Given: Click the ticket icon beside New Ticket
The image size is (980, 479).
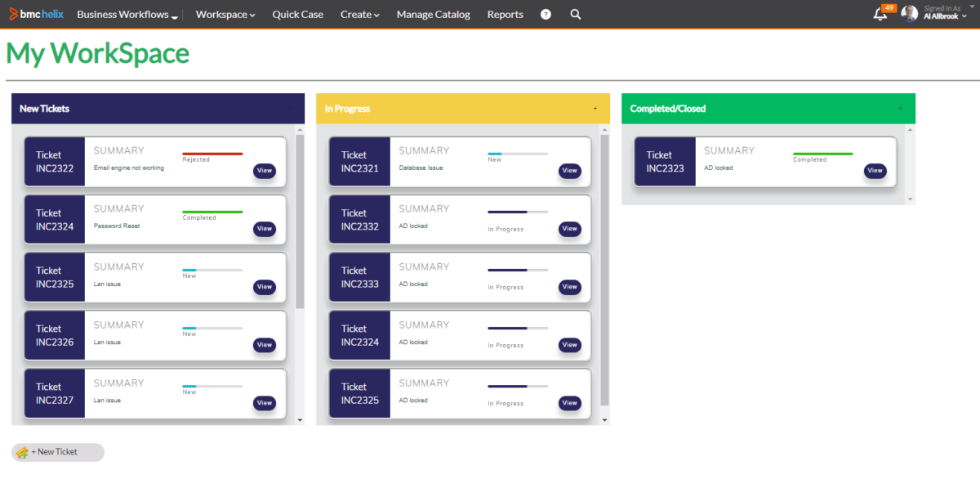Looking at the screenshot, I should point(22,452).
